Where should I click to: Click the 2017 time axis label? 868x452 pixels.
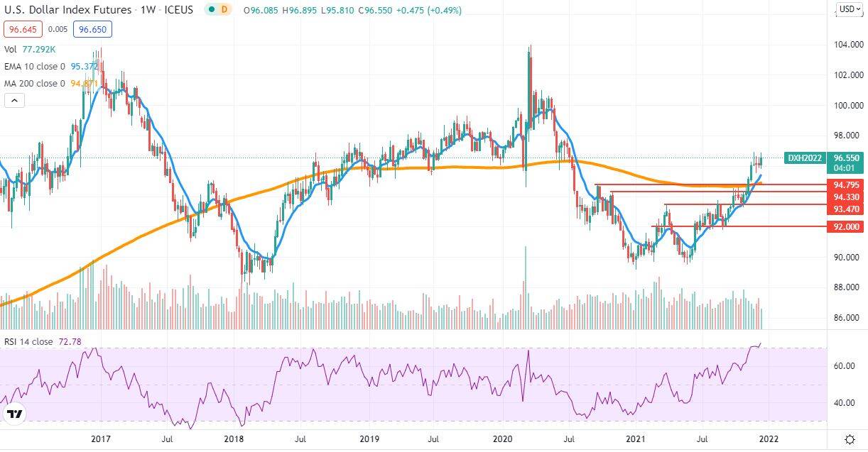101,440
